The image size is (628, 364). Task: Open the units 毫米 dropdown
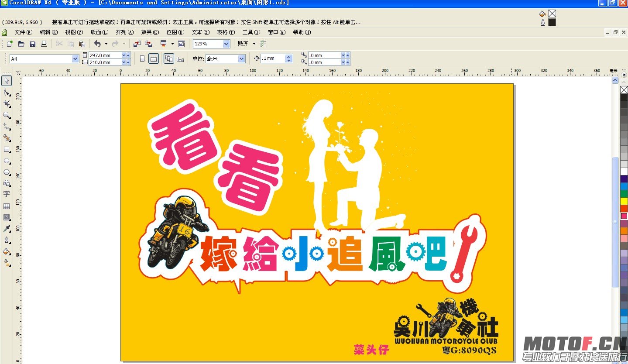click(242, 59)
